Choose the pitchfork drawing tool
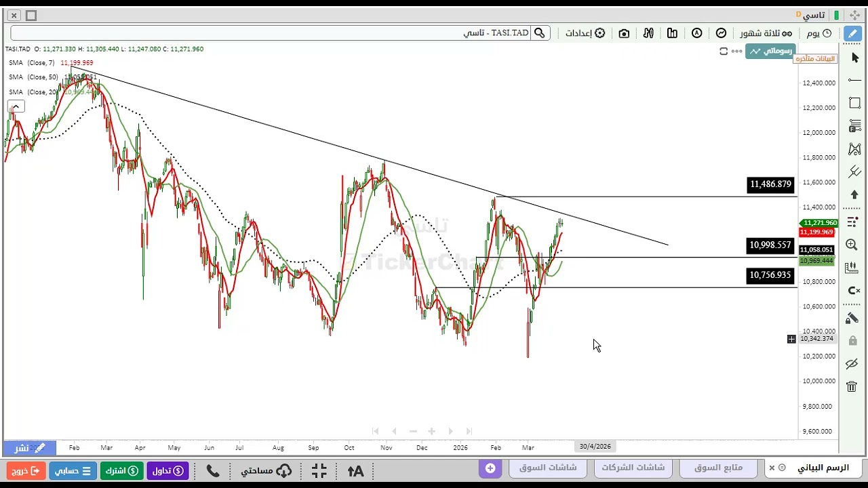868x488 pixels. coord(854,171)
